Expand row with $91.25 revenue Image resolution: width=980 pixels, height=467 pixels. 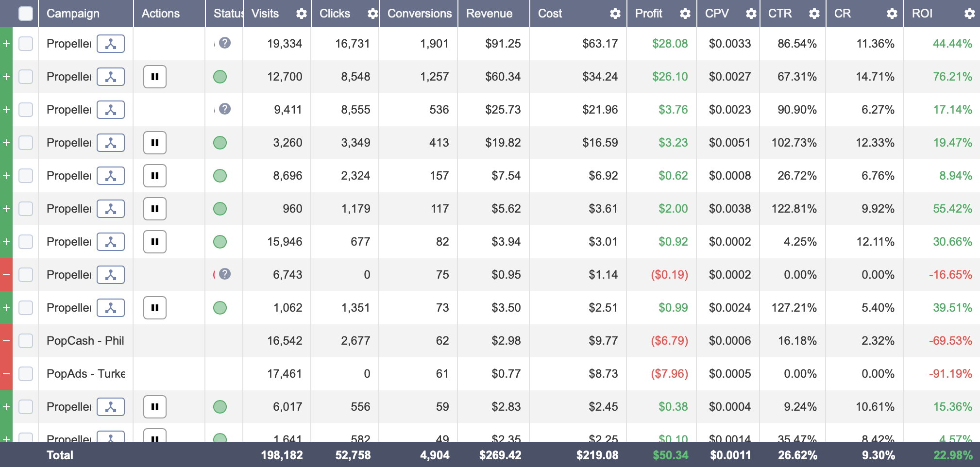(6, 44)
